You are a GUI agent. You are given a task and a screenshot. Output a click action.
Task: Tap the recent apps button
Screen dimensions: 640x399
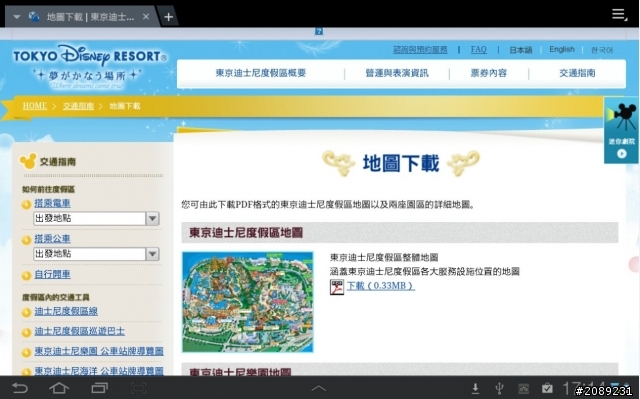coord(99,388)
